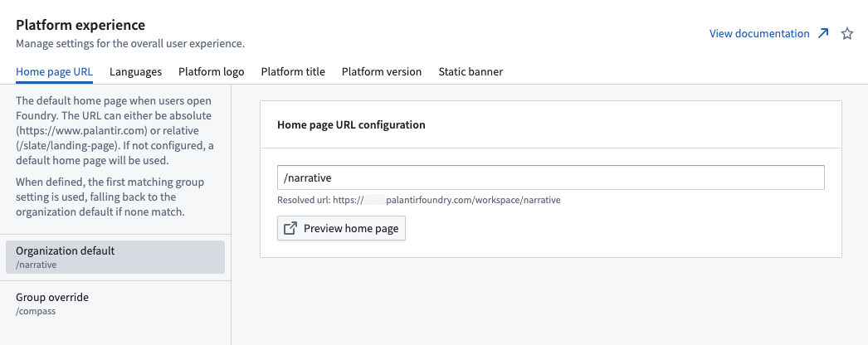Open the Languages tab
Image resolution: width=868 pixels, height=345 pixels.
coord(135,72)
